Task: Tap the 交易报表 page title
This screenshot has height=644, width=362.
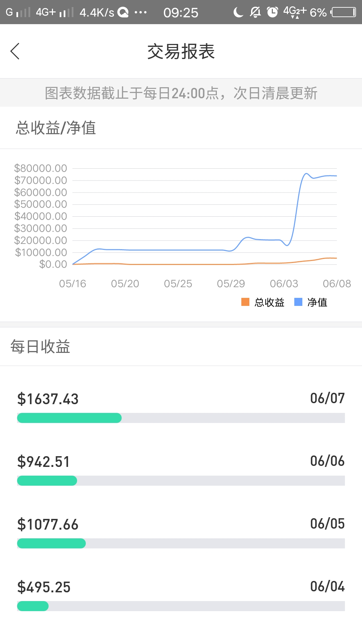Action: pos(181,51)
